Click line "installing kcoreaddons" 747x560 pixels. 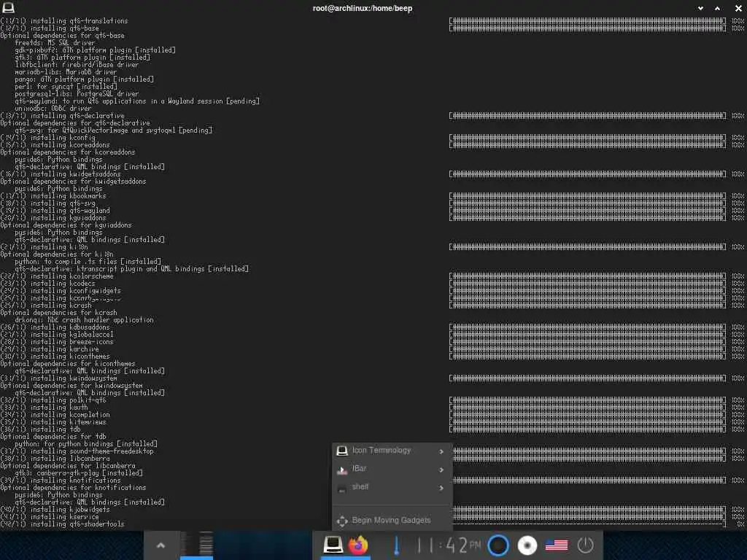click(x=55, y=145)
